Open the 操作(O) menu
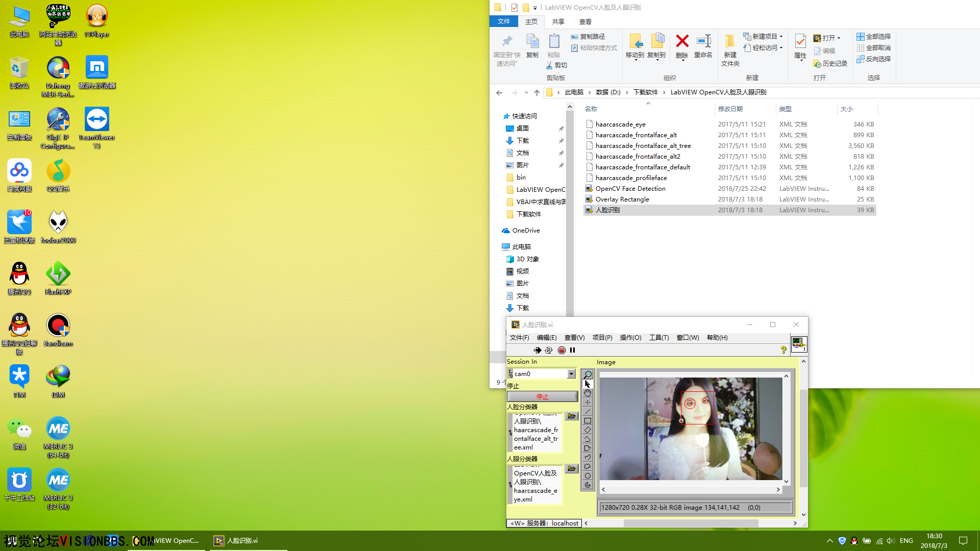 click(630, 338)
